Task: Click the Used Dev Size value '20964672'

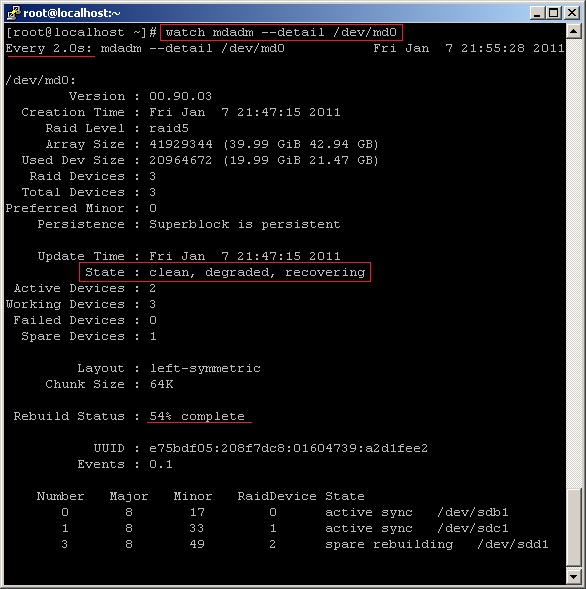Action: 181,160
